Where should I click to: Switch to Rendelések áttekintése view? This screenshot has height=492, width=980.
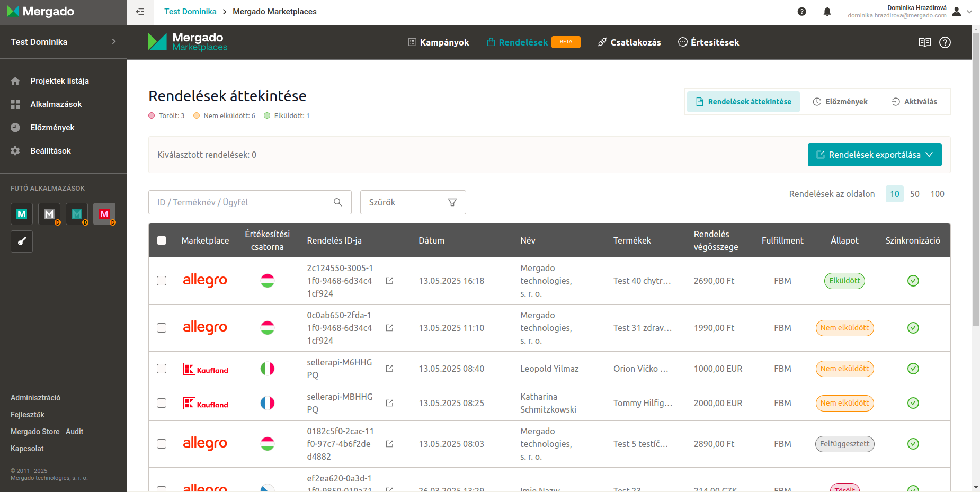[743, 102]
